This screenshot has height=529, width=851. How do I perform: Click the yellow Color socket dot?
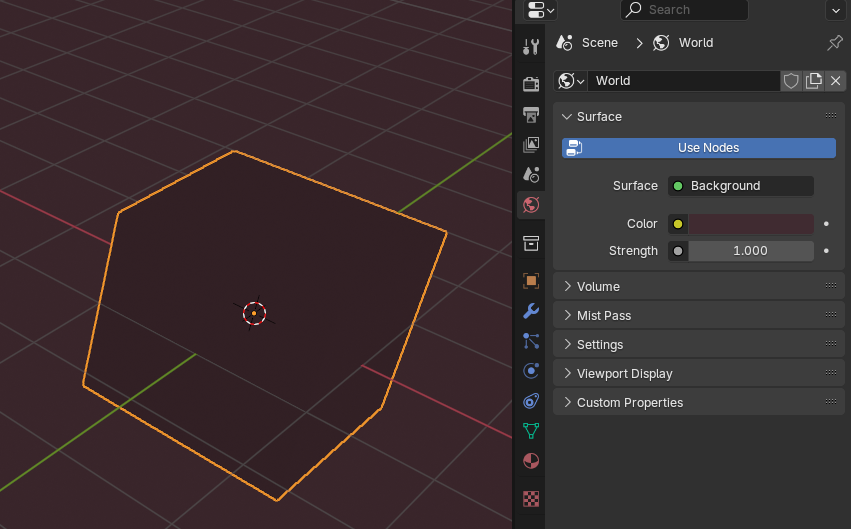coord(678,224)
